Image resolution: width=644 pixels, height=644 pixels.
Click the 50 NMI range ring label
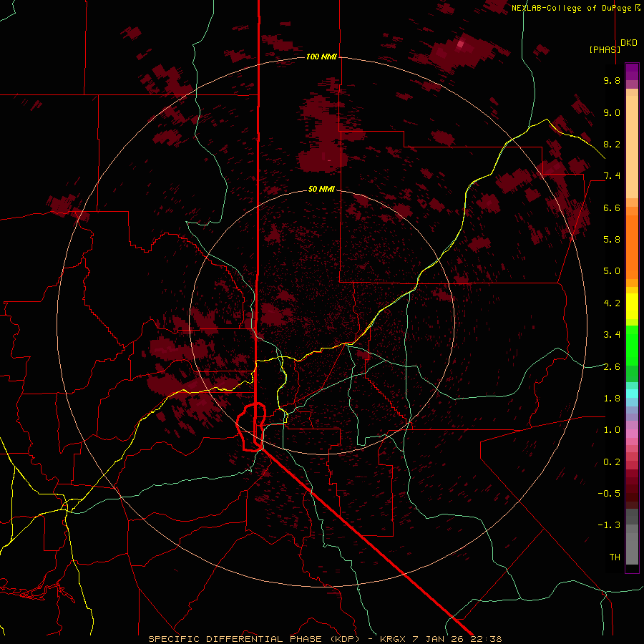coord(321,189)
